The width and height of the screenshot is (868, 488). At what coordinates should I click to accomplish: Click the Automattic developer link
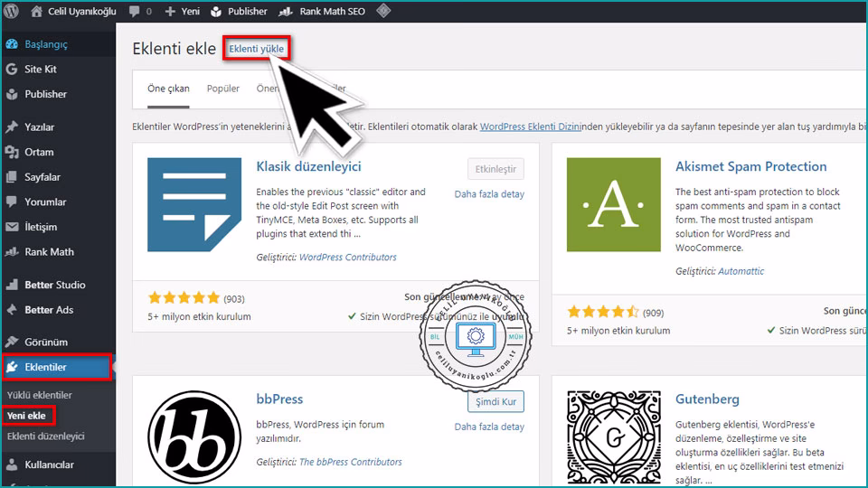741,271
